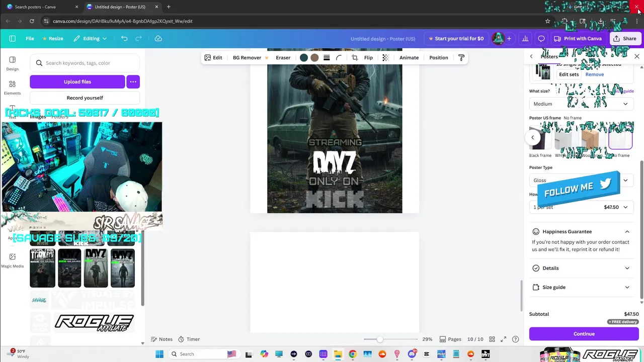Image resolution: width=644 pixels, height=362 pixels.
Task: Adjust the zoom slider handle
Action: coord(380,339)
